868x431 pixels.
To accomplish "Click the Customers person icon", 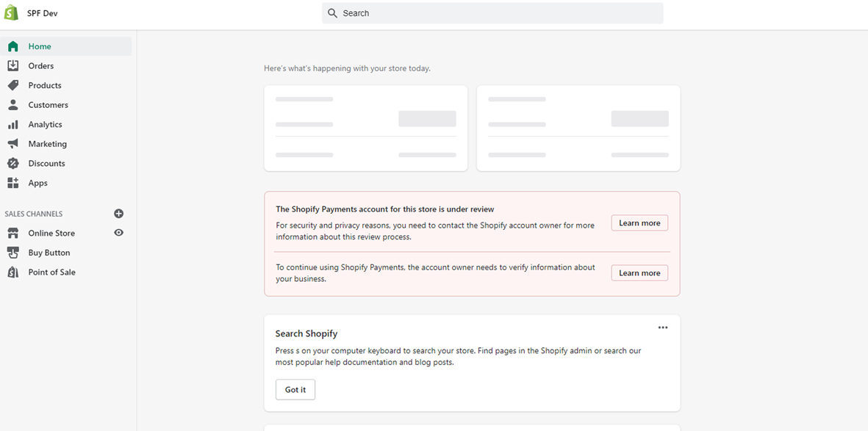I will click(12, 105).
